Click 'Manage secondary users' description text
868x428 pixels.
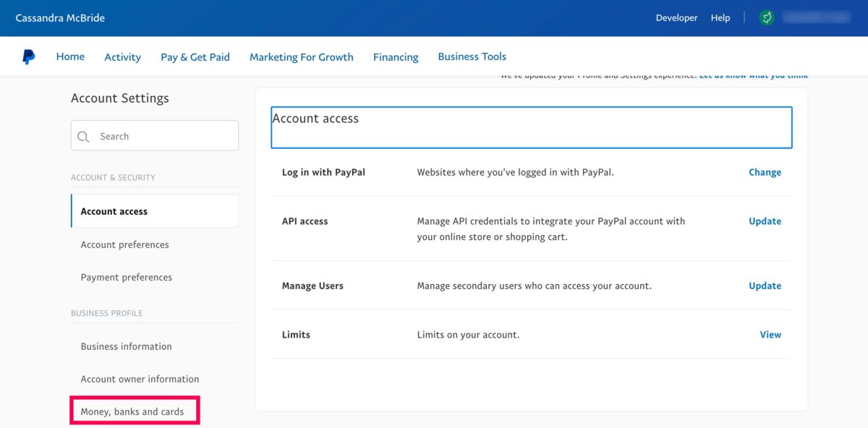point(534,286)
